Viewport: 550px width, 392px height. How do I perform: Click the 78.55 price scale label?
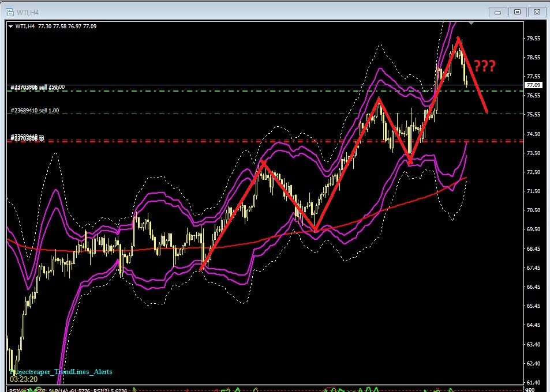point(533,58)
